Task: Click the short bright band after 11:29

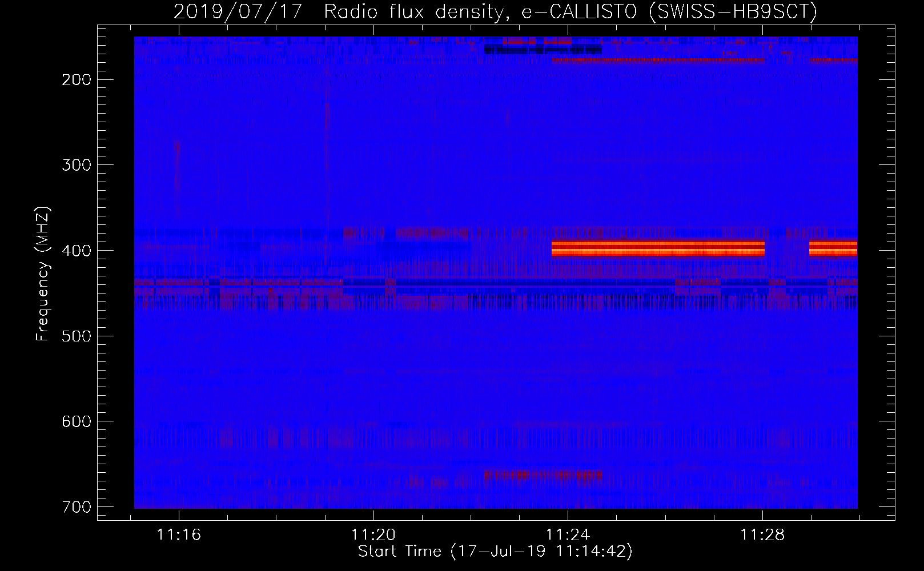Action: pos(833,248)
